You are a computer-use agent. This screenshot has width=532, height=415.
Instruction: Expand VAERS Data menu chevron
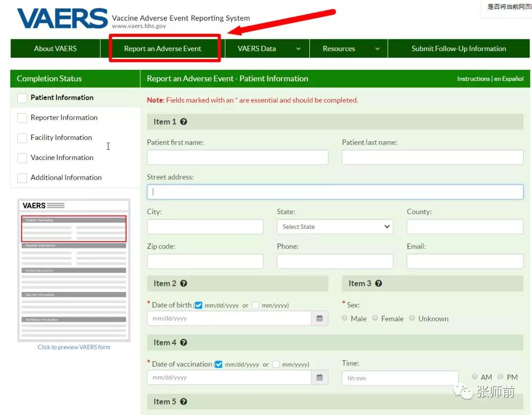coord(298,49)
